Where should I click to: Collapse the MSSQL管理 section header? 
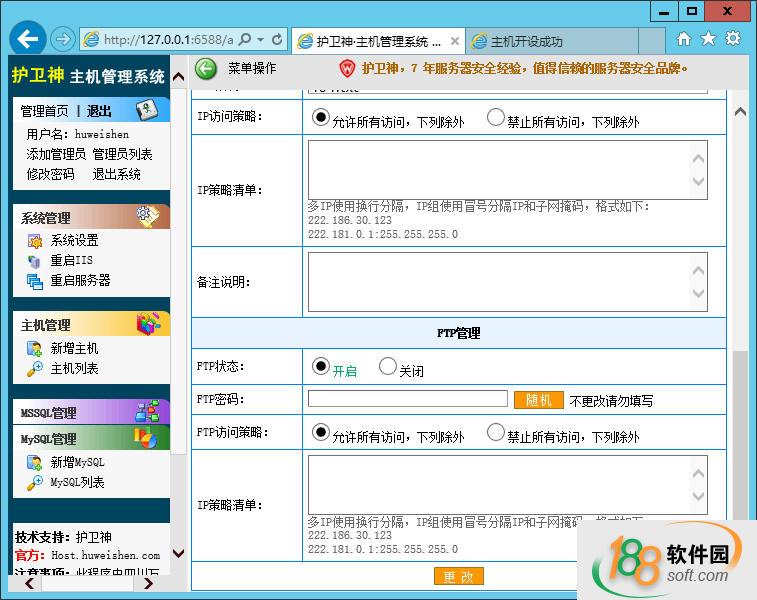pyautogui.click(x=90, y=412)
